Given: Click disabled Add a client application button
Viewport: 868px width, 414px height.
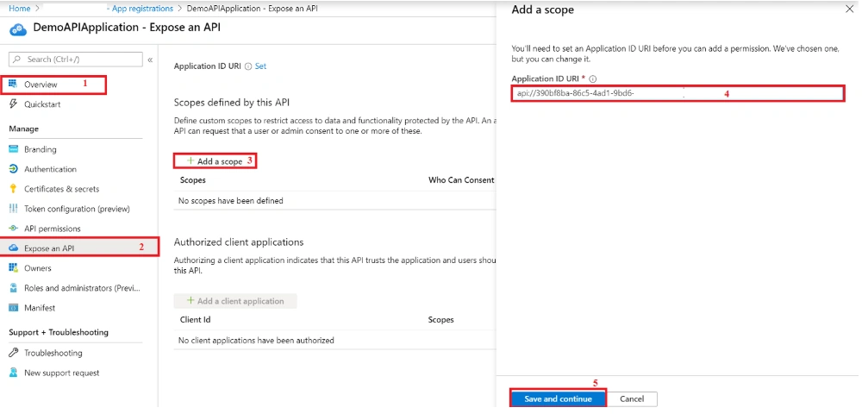Looking at the screenshot, I should (235, 301).
